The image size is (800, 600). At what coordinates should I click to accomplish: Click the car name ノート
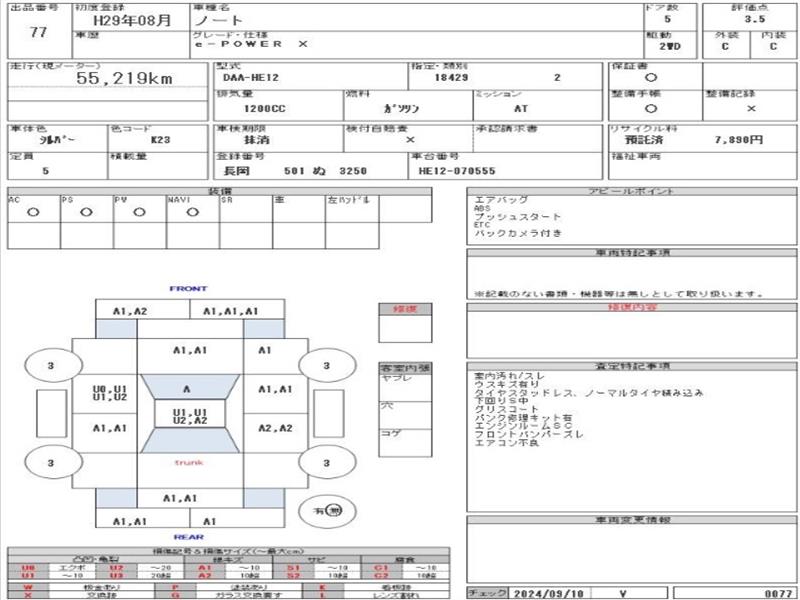pos(218,20)
